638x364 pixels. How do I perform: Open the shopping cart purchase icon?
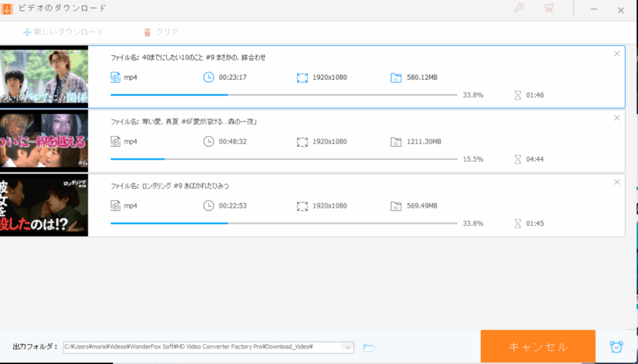coord(549,9)
